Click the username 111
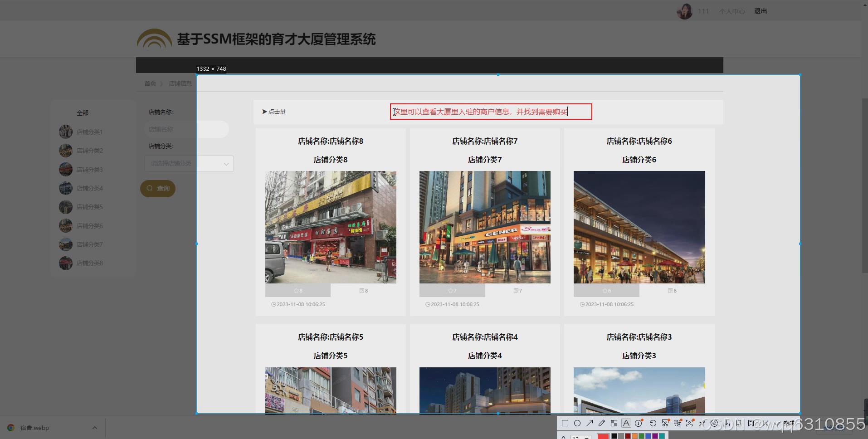The height and width of the screenshot is (439, 868). click(x=703, y=11)
